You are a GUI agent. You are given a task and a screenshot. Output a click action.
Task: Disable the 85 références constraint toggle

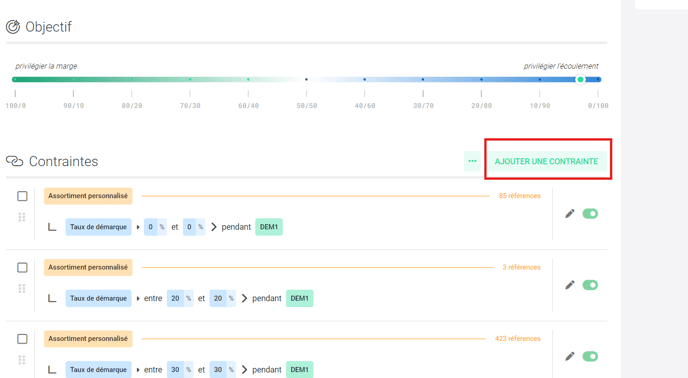(590, 214)
